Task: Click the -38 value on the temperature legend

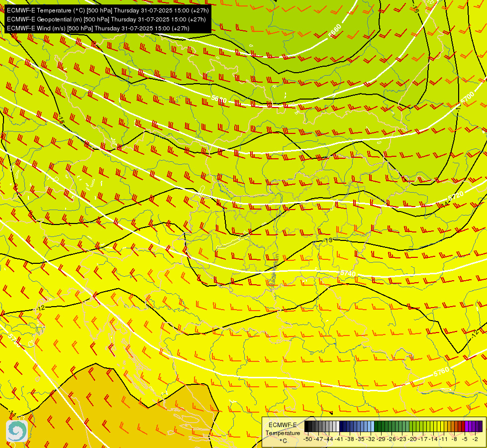Action: [349, 440]
